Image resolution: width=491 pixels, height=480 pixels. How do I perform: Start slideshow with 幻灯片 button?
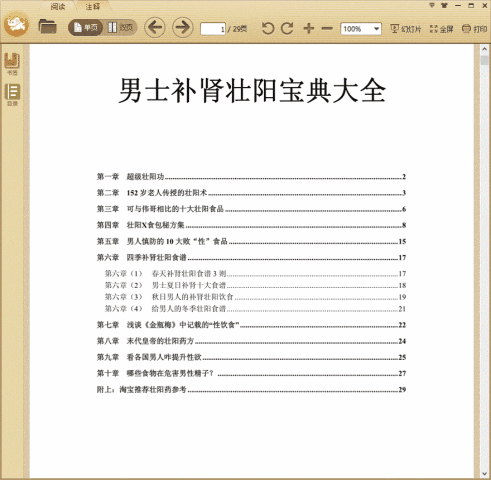406,29
